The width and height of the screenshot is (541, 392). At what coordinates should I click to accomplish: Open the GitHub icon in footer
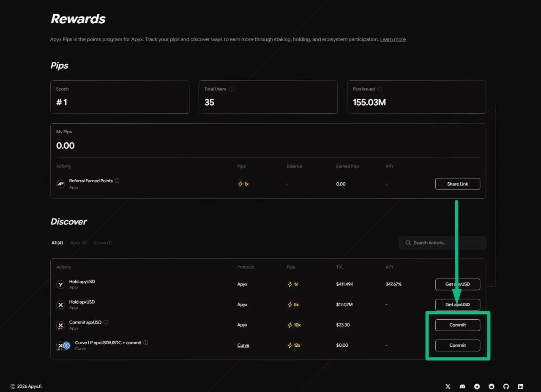coord(506,387)
